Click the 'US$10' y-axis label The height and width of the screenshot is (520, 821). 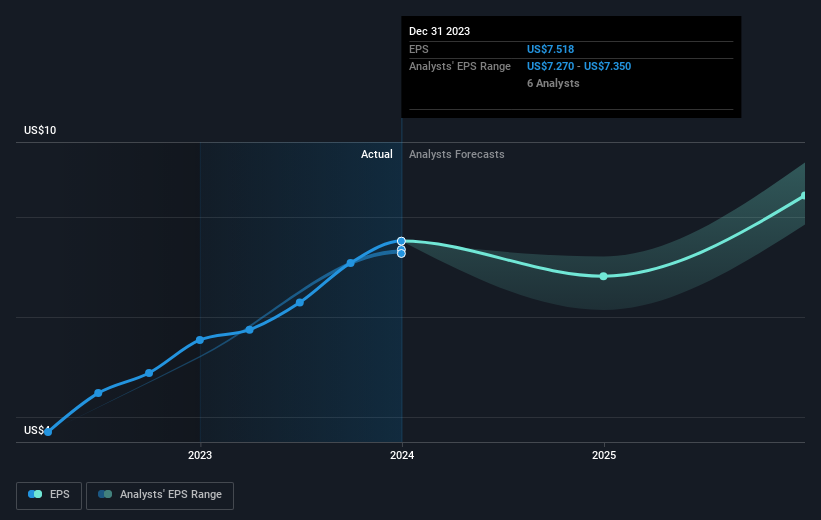(40, 130)
